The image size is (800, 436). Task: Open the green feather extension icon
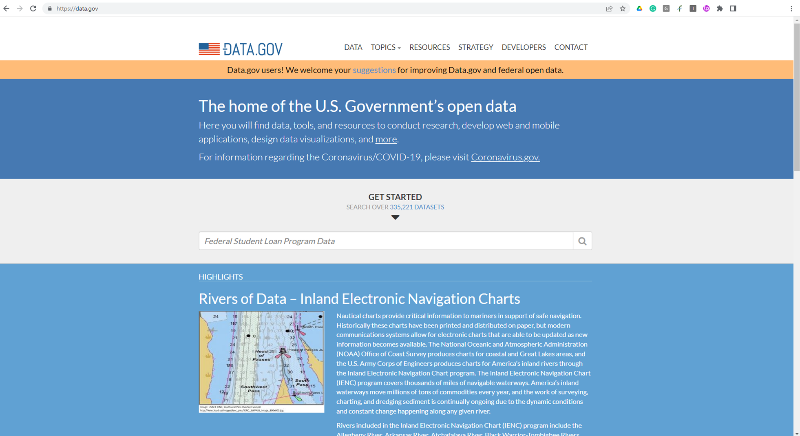tap(680, 9)
